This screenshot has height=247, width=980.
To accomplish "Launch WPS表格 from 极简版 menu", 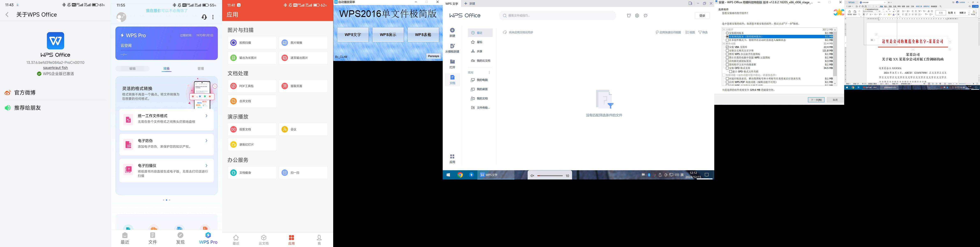I will [x=423, y=35].
